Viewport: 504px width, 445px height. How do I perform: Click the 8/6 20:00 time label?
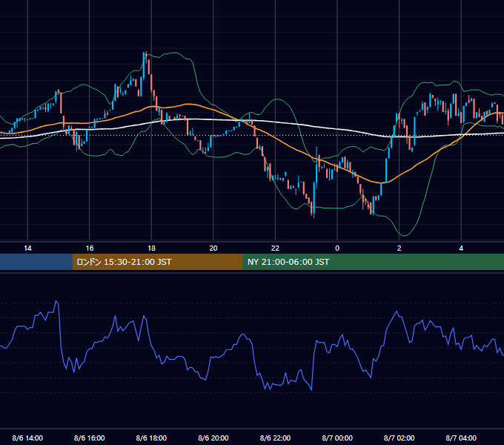[x=213, y=438]
